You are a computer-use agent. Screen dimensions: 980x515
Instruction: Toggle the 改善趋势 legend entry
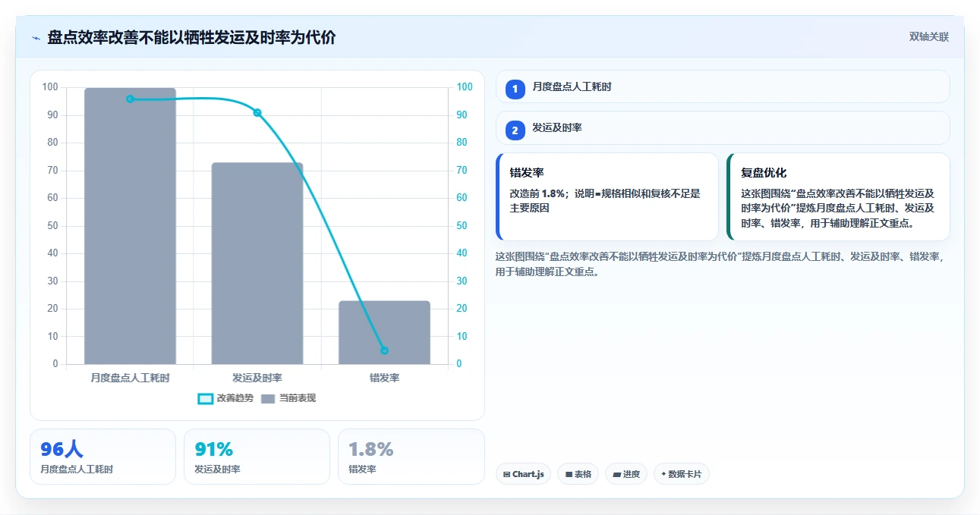coord(225,398)
